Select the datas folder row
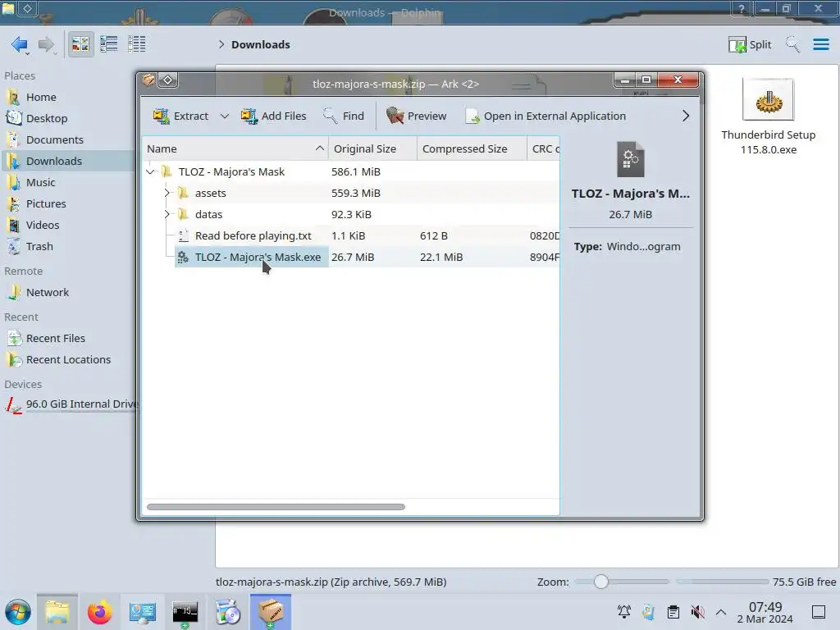This screenshot has height=630, width=840. coord(351,214)
